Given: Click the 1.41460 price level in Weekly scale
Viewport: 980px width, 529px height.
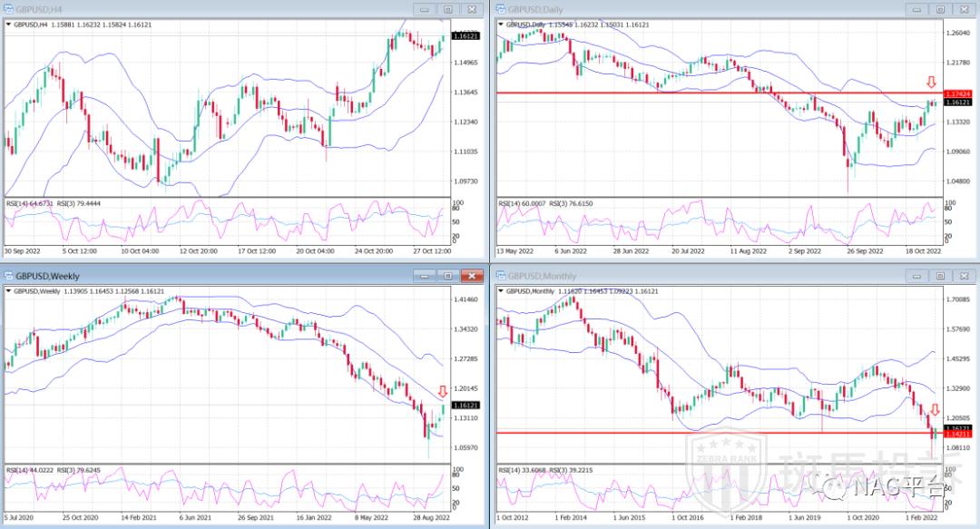Looking at the screenshot, I should pos(465,299).
